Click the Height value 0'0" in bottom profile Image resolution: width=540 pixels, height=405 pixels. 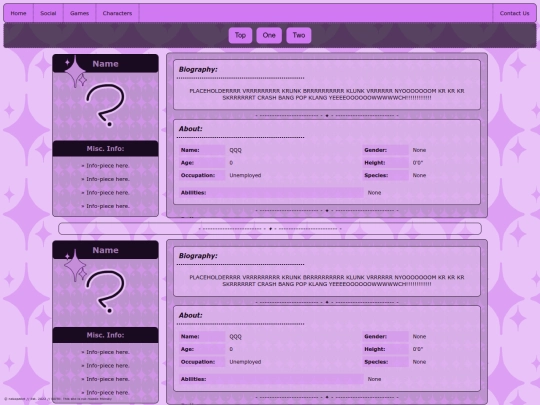pos(418,349)
